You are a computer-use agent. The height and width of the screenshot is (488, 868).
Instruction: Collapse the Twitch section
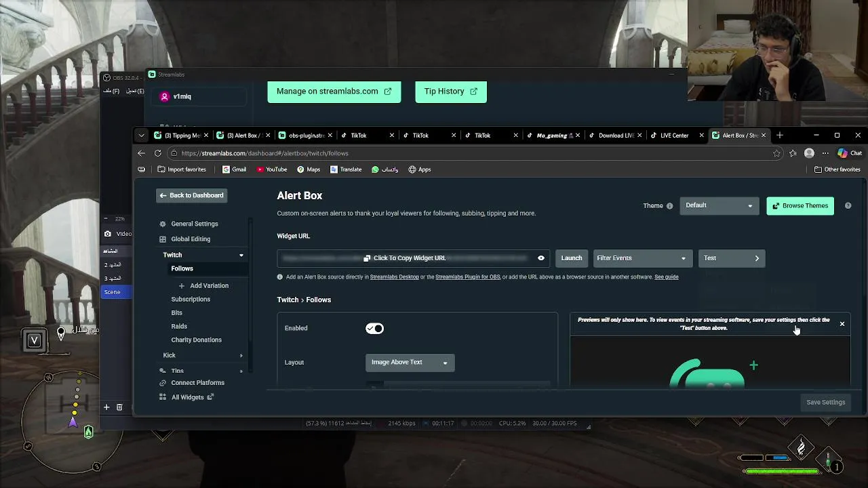pos(241,256)
